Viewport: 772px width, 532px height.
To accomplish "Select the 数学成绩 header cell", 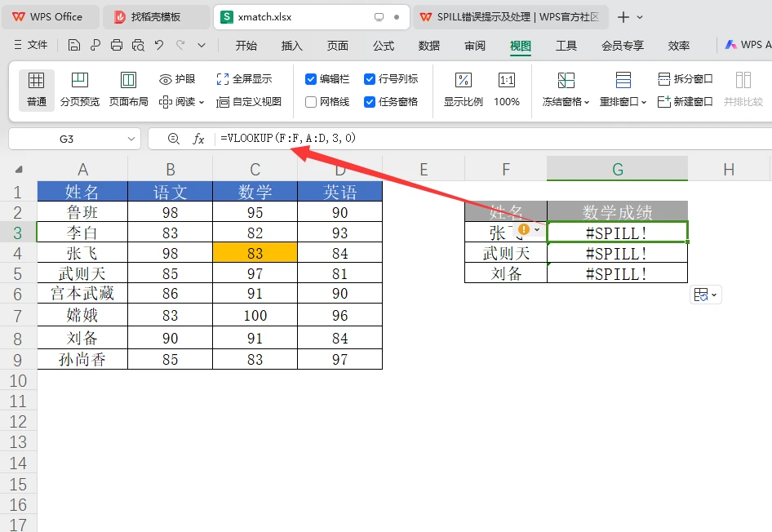I will [x=618, y=211].
